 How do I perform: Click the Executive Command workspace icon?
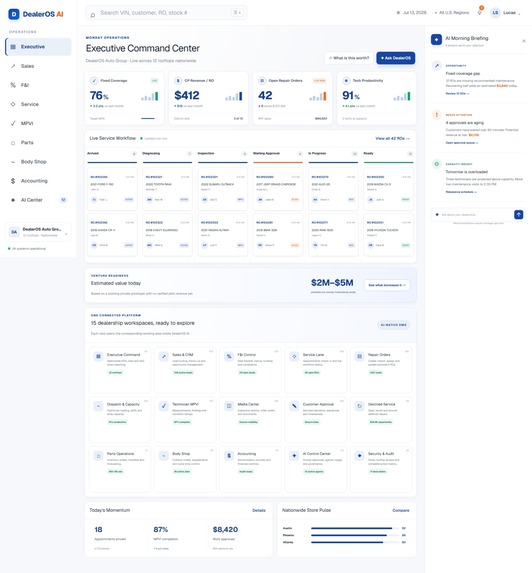tap(98, 356)
